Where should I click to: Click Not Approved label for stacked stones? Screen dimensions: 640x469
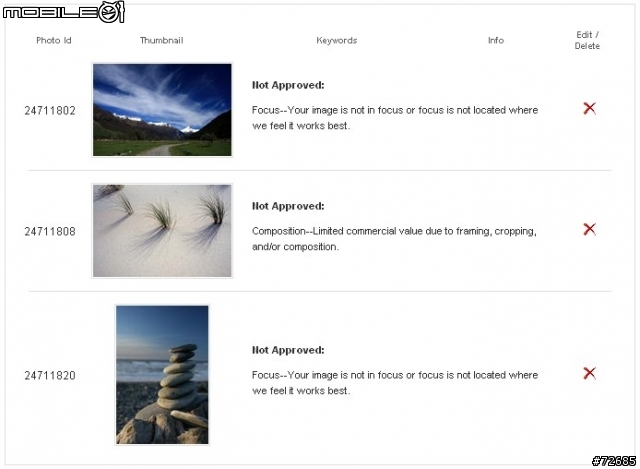(x=288, y=350)
